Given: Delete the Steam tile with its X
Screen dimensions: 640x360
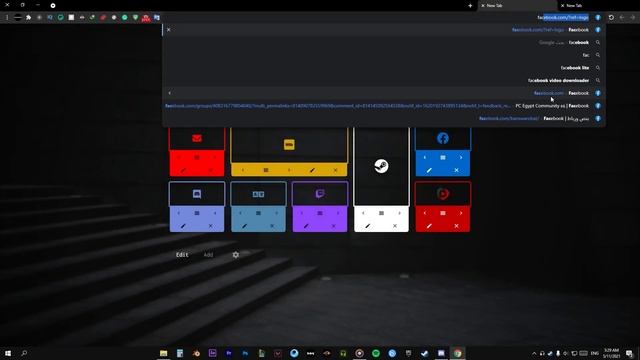Looking at the screenshot, I should pyautogui.click(x=395, y=226).
